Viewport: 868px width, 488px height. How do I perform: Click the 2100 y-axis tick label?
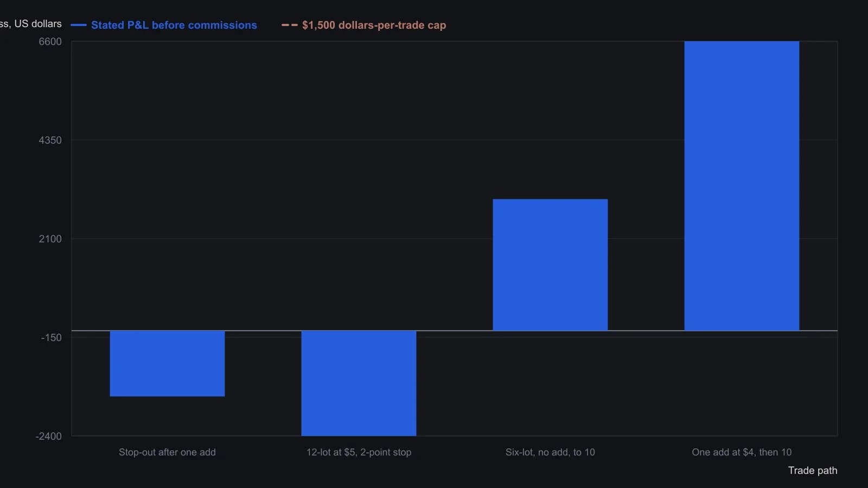[x=50, y=239]
